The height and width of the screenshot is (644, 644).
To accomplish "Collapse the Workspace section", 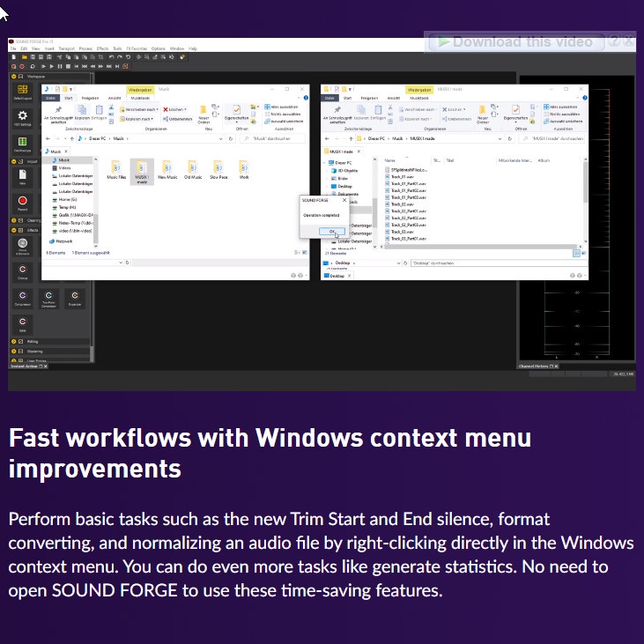I will click(x=13, y=77).
